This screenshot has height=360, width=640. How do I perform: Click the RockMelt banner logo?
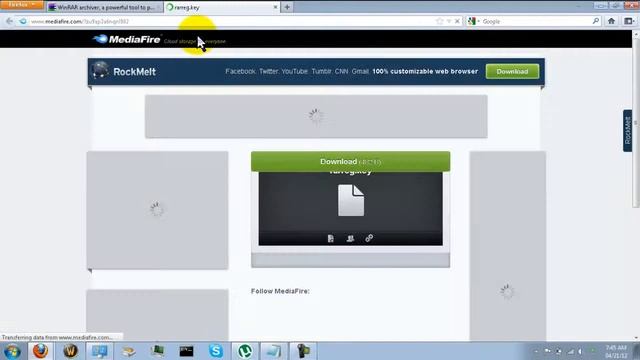(124, 71)
